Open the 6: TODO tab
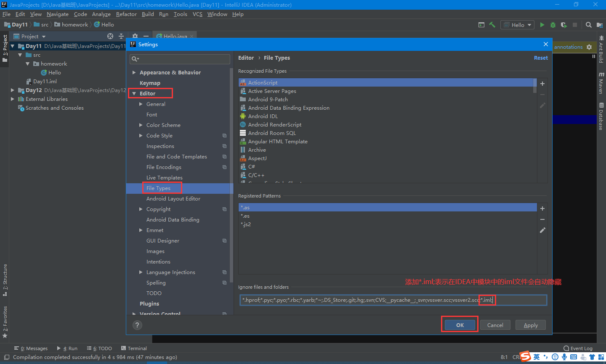606x364 pixels. click(x=99, y=348)
